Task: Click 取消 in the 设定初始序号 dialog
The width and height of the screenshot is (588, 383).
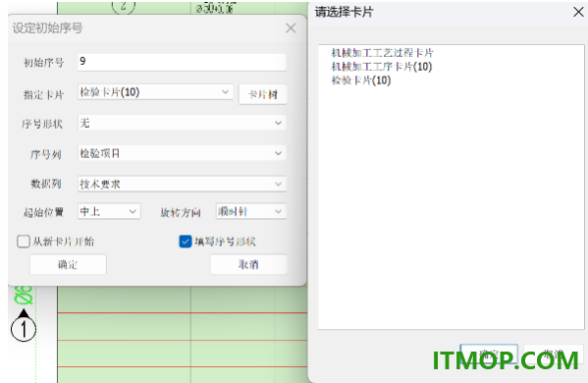Action: pos(248,264)
